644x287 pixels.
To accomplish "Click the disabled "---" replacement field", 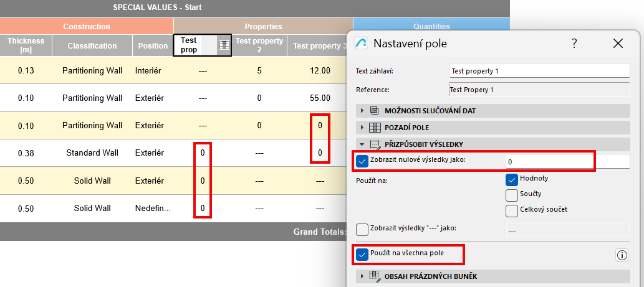I will coord(567,230).
